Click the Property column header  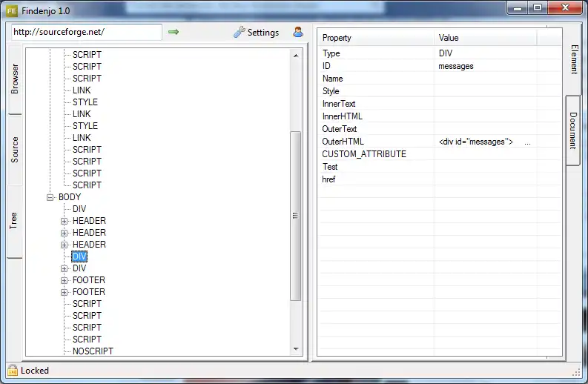coord(377,38)
